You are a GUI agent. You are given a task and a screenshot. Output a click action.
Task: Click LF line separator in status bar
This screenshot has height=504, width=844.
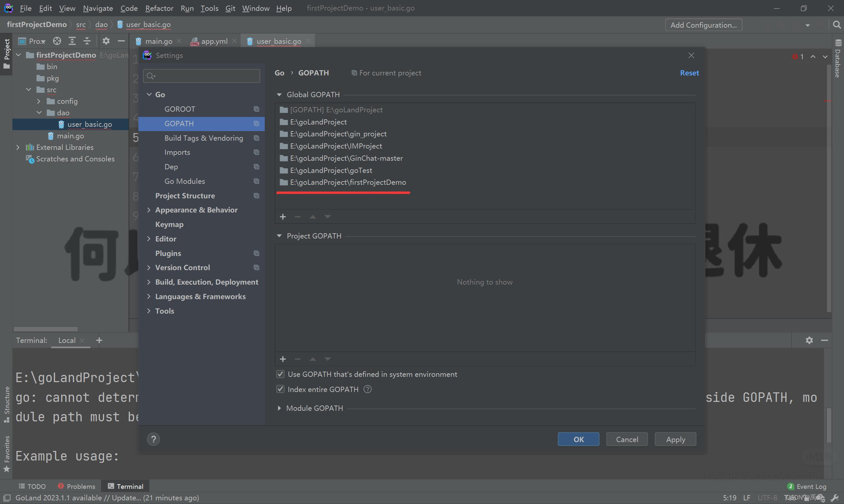coord(746,498)
